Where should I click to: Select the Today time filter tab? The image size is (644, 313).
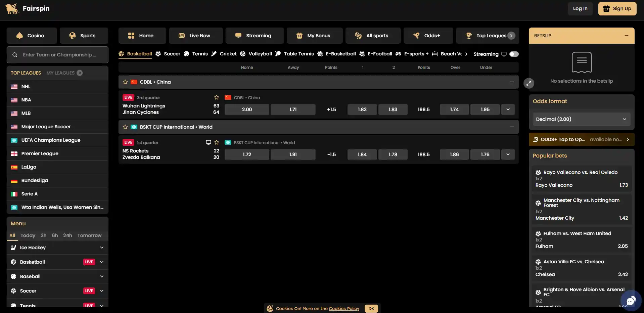coord(28,235)
